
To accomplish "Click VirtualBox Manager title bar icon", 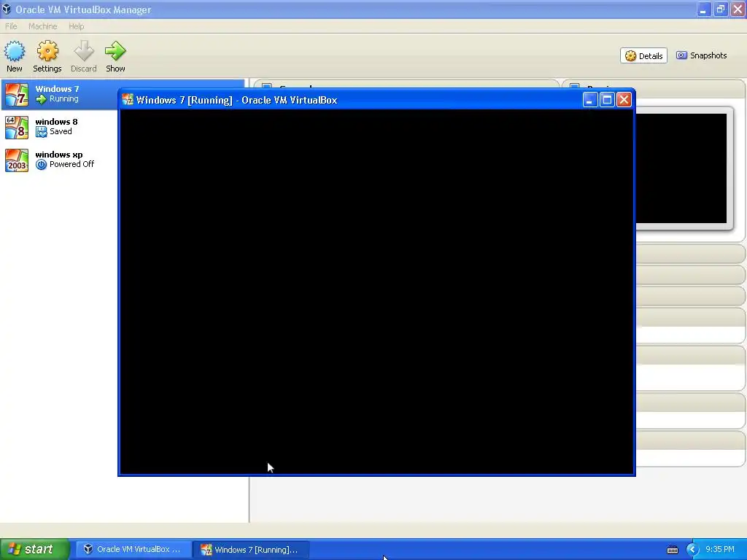I will (6, 9).
